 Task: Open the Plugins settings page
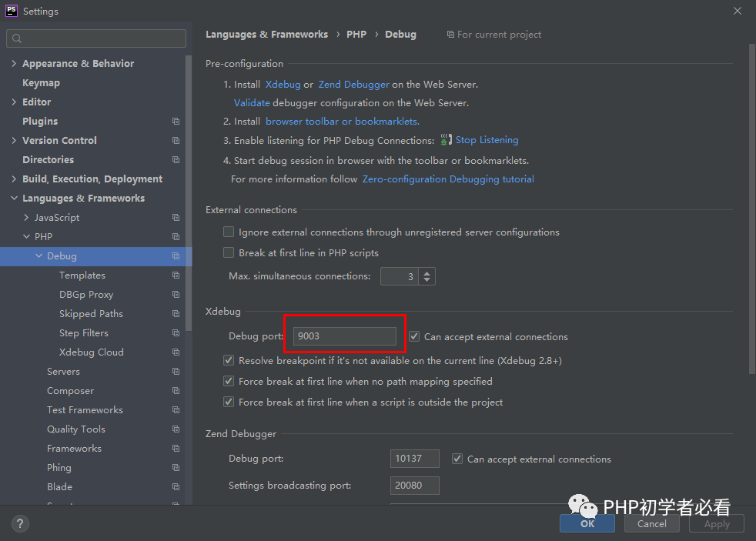pyautogui.click(x=40, y=122)
